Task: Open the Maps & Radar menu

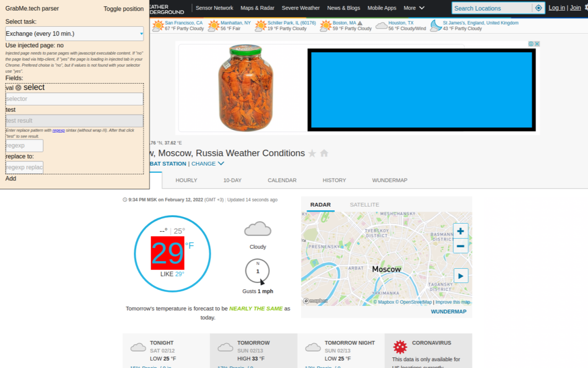Action: click(257, 8)
